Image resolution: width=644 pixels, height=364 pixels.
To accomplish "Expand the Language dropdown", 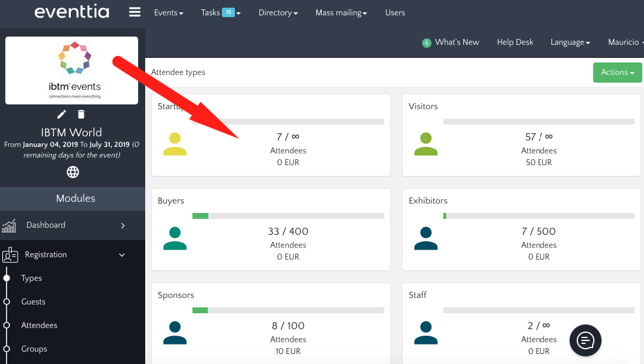I will coord(570,42).
